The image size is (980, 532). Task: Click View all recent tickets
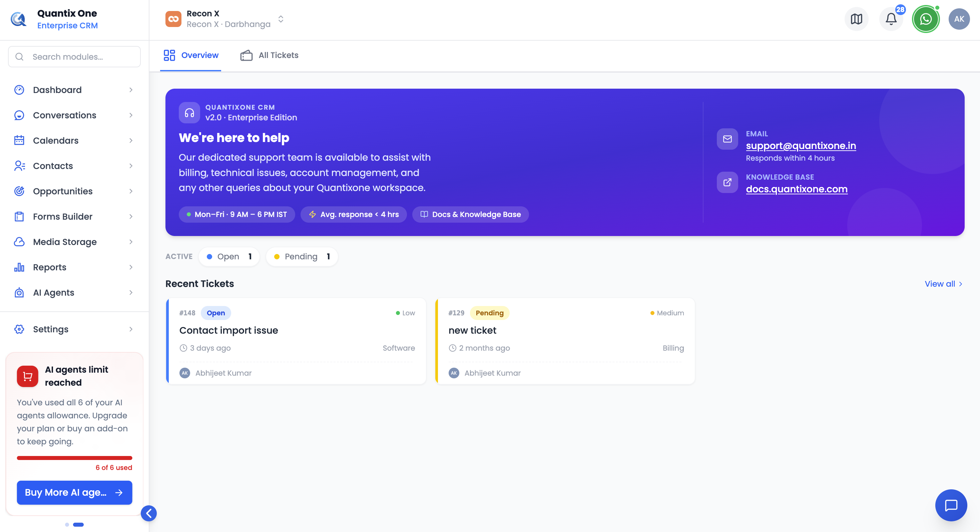point(944,284)
